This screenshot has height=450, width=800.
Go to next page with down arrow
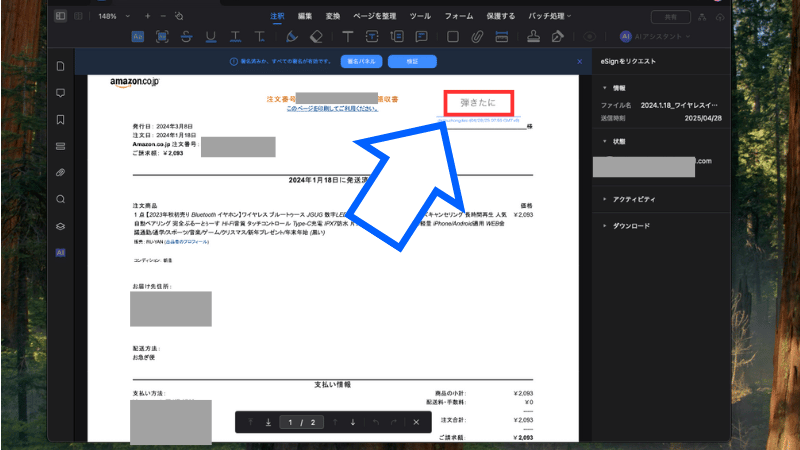click(353, 422)
